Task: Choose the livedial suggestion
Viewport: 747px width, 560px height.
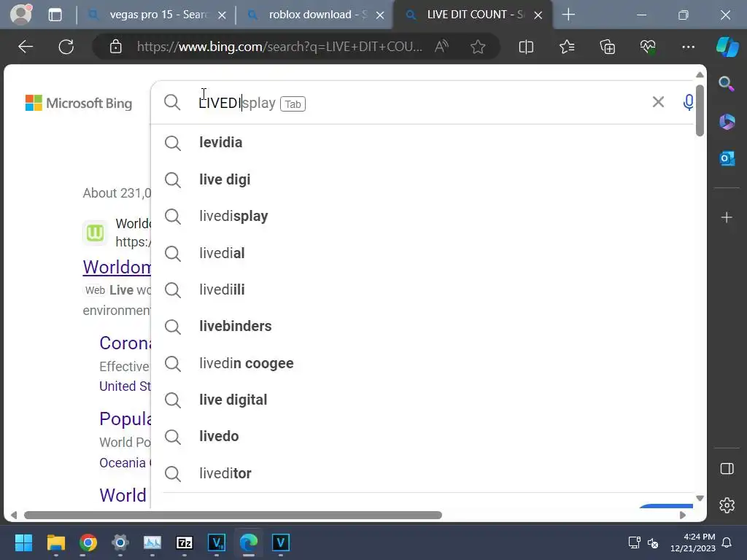Action: point(422,253)
